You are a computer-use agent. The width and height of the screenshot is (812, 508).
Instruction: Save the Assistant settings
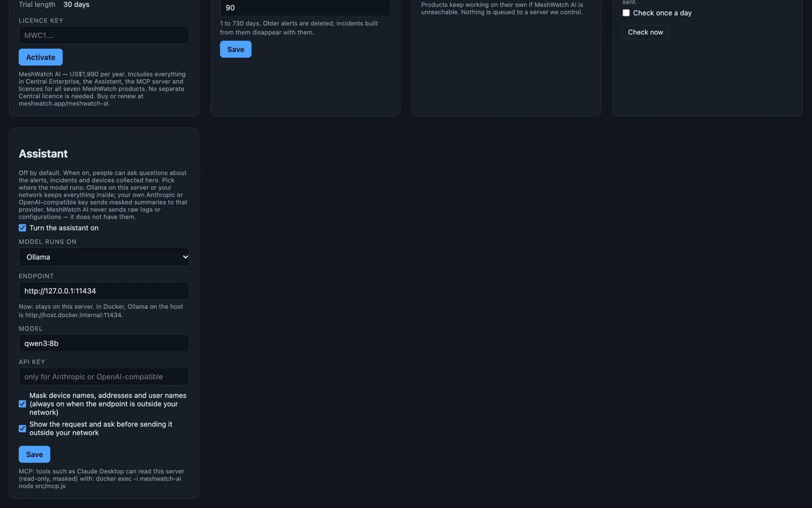click(x=35, y=455)
